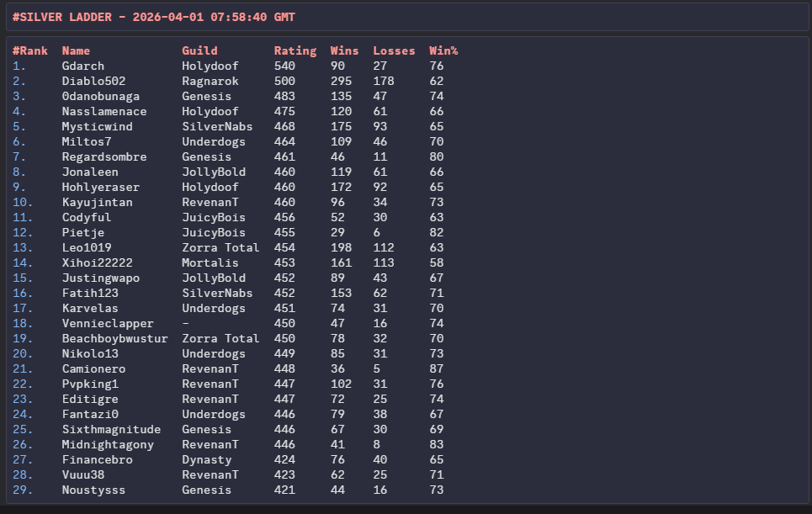Screen dimensions: 812x514
Task: Click player name Sixthmagnitude
Action: click(111, 429)
